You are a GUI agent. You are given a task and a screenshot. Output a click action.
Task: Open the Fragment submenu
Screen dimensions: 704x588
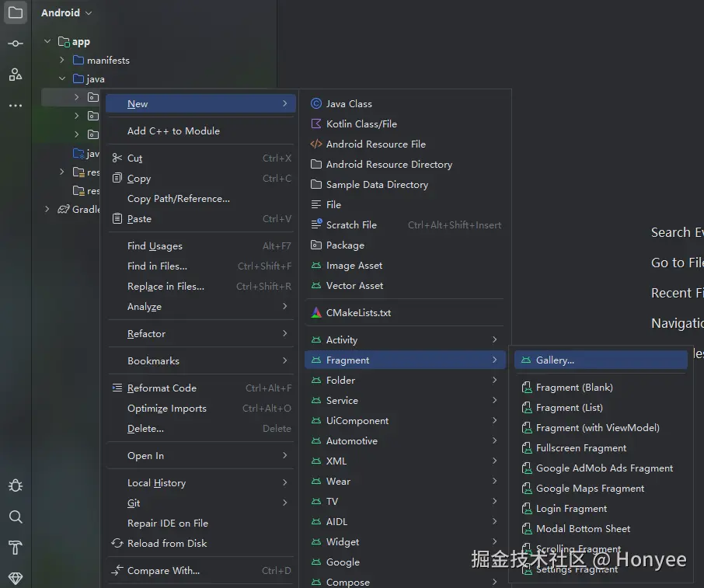coord(406,360)
